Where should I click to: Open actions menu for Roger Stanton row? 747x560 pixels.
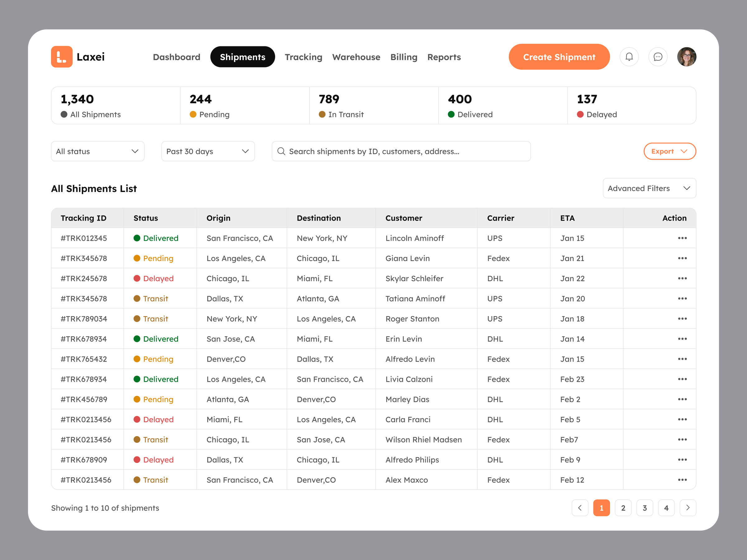[x=682, y=319]
